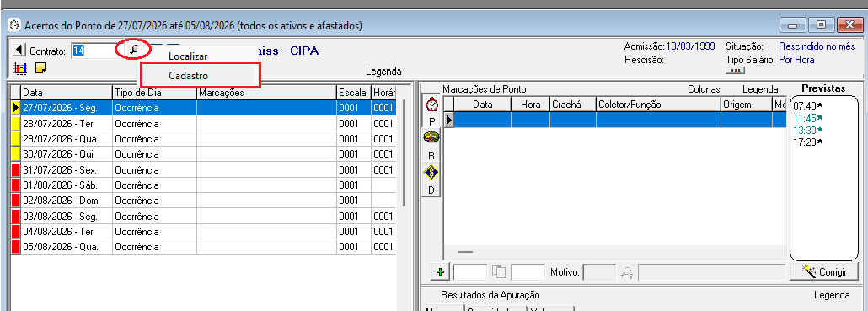868x311 pixels.
Task: Click the magnifier icon beside Contrato
Action: [x=133, y=51]
